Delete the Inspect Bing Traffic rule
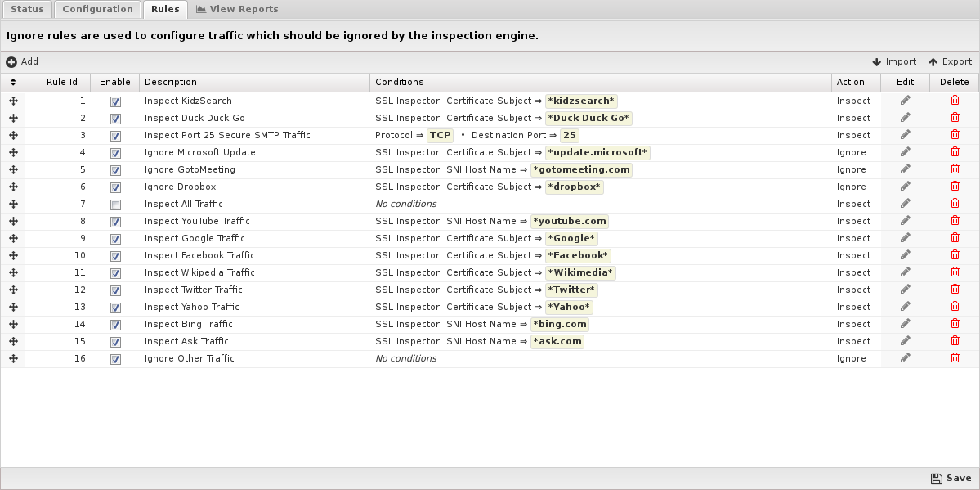The image size is (980, 490). point(955,324)
